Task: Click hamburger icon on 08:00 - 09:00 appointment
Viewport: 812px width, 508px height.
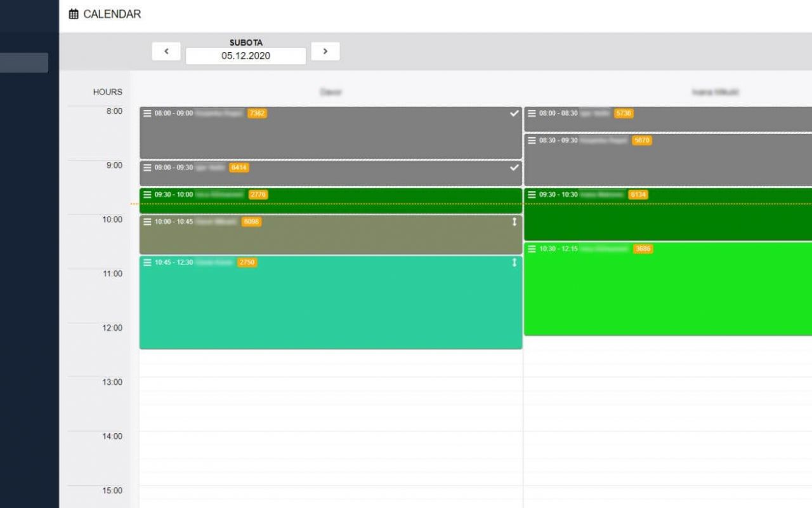Action: [147, 114]
